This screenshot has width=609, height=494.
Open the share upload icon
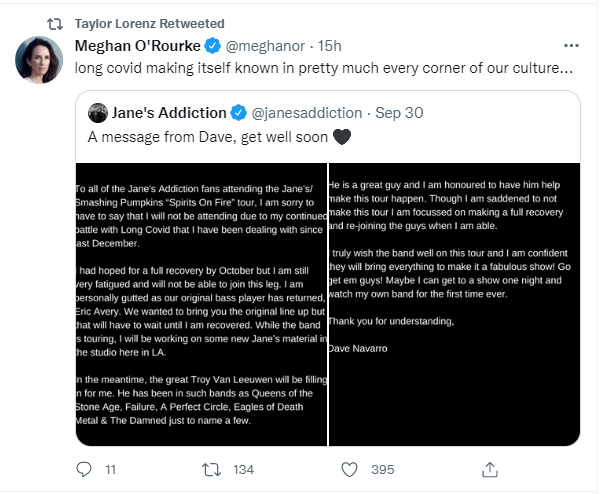[x=490, y=470]
